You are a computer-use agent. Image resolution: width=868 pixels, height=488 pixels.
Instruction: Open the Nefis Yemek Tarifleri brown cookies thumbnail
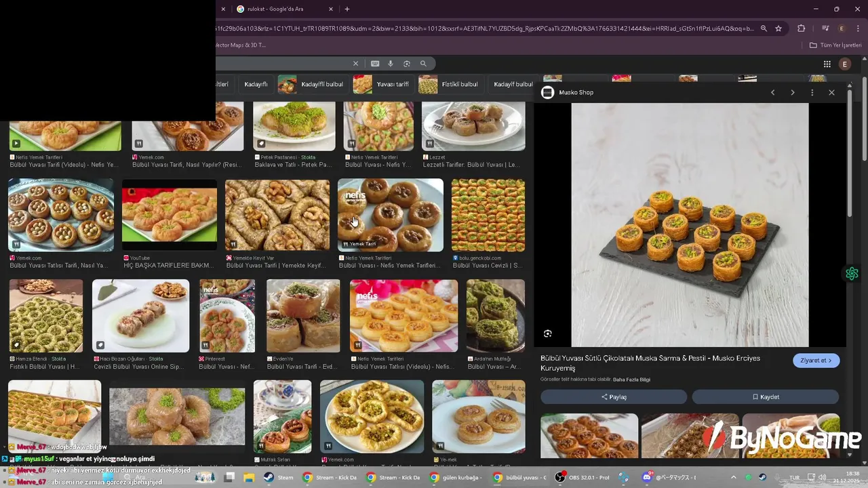click(x=391, y=215)
